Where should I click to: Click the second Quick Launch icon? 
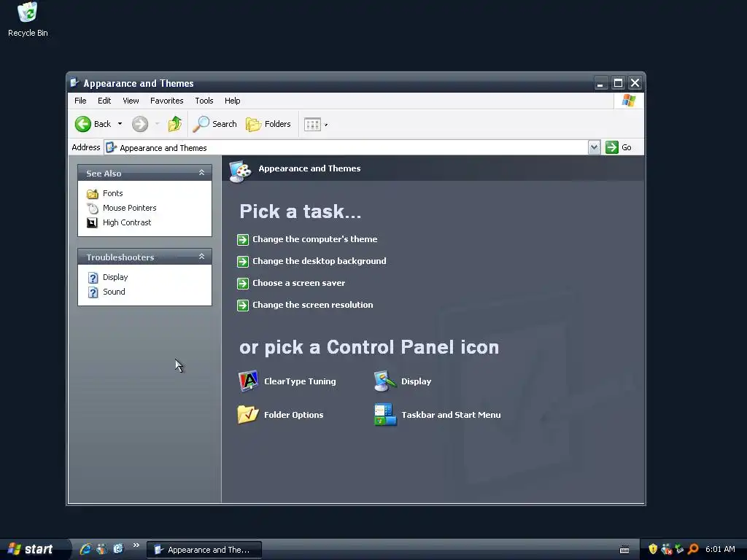pos(101,549)
